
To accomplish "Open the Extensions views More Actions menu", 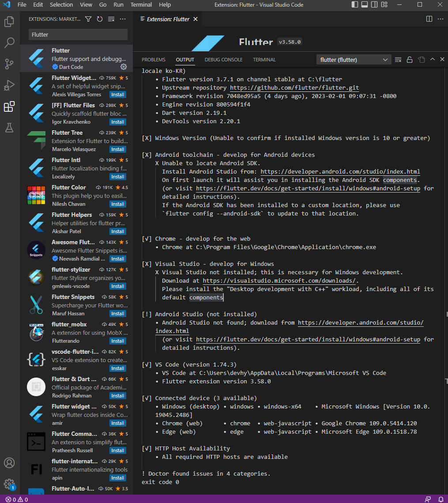I will click(x=122, y=19).
